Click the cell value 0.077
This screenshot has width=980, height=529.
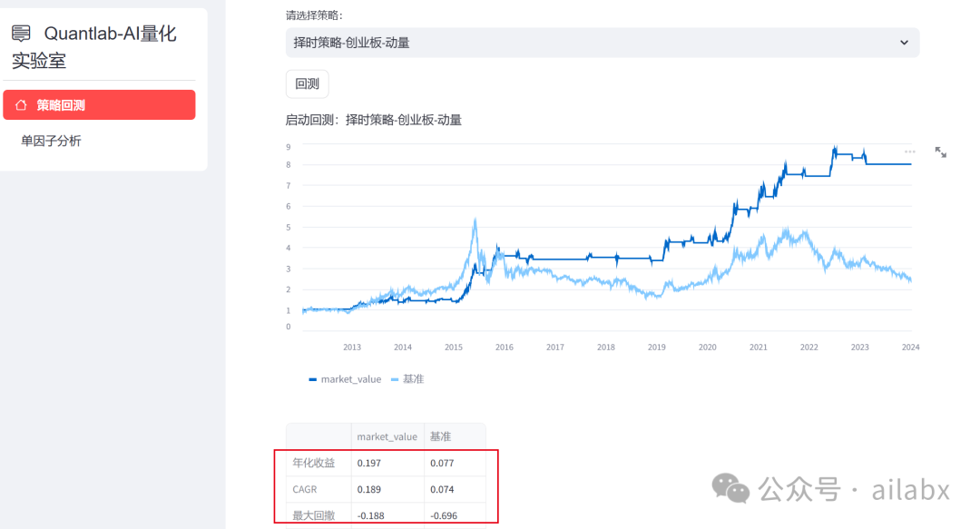(442, 464)
